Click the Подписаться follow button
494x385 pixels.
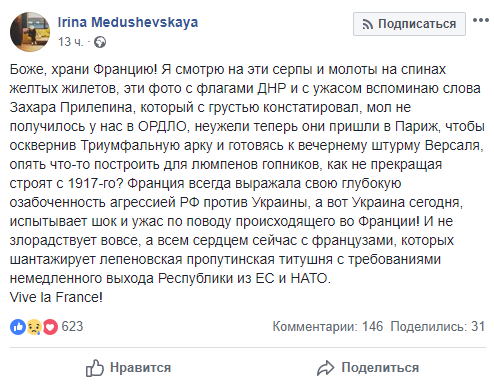tap(409, 24)
